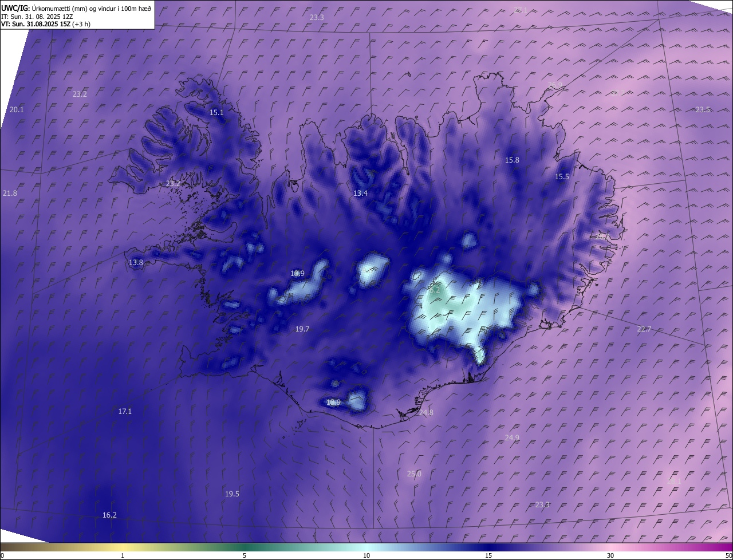This screenshot has height=560, width=733.
Task: Click the 15.1 value in the Westfjords
Action: pos(216,112)
